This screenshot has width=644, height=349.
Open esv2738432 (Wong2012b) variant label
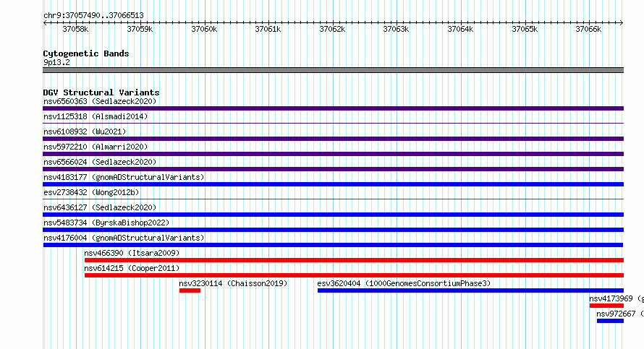point(91,192)
